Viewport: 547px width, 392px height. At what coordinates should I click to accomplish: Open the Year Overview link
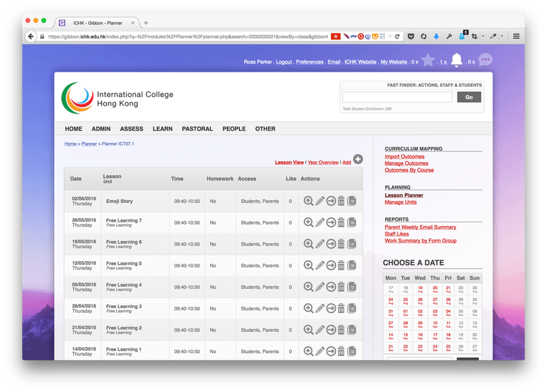click(323, 162)
